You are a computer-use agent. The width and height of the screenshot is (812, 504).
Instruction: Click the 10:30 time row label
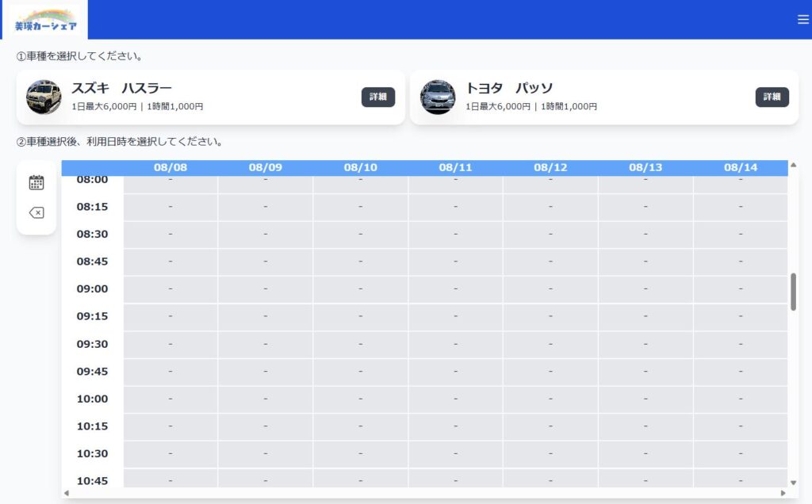(92, 454)
